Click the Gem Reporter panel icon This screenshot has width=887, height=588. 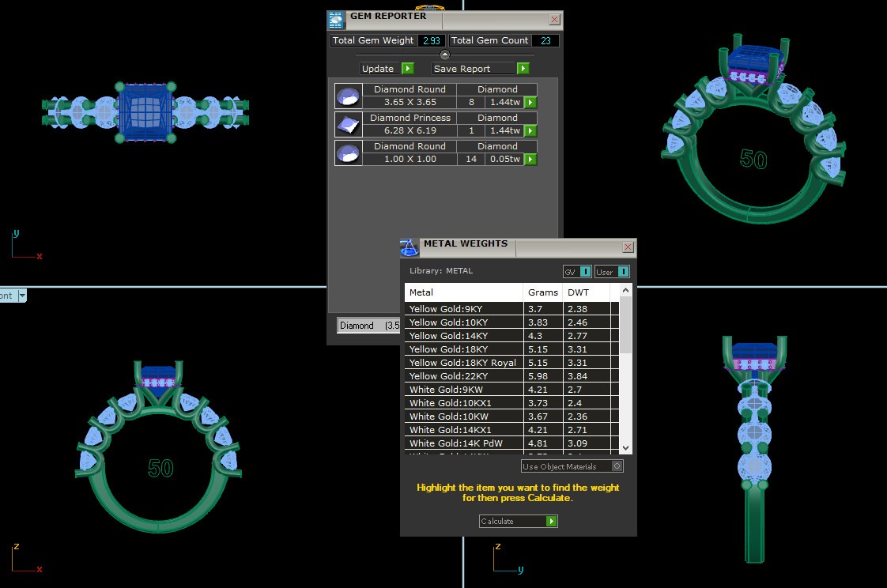(x=336, y=20)
